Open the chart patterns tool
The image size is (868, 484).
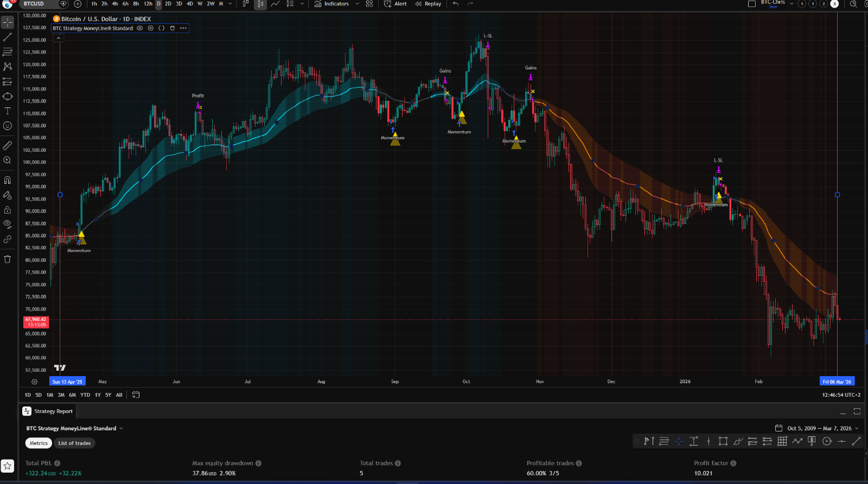[x=8, y=67]
